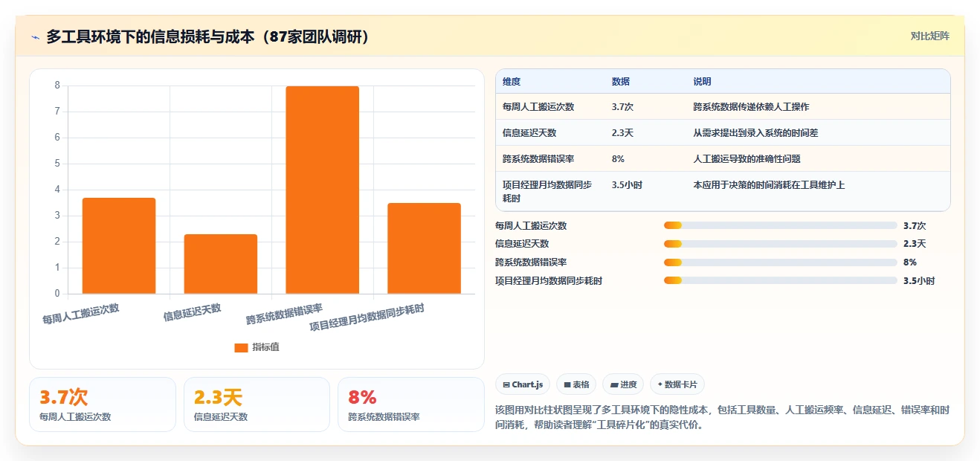Click the 维度 table column header
The width and height of the screenshot is (980, 461).
click(x=512, y=82)
